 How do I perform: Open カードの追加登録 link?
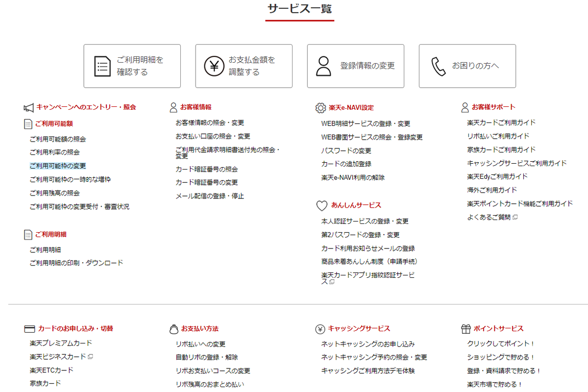(346, 164)
